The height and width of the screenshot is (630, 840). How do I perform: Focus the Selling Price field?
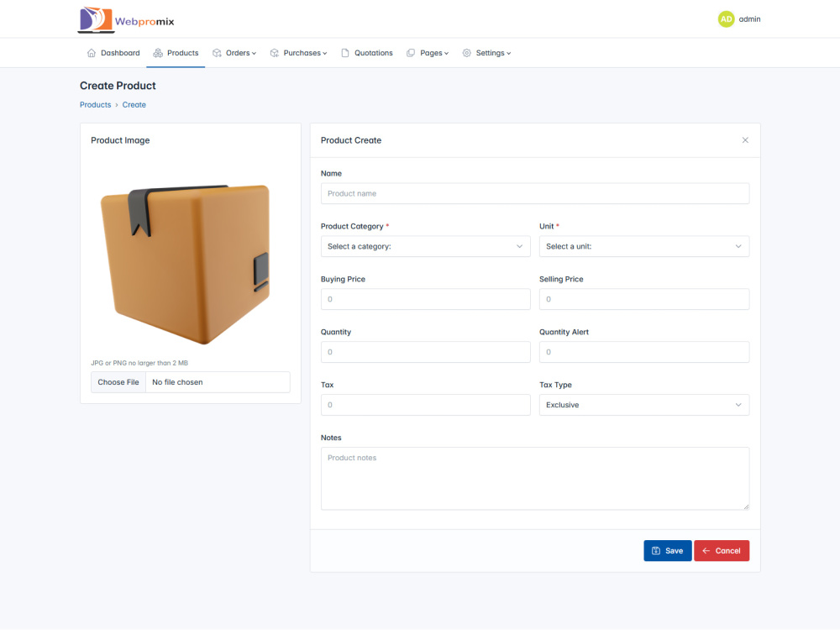pyautogui.click(x=644, y=300)
